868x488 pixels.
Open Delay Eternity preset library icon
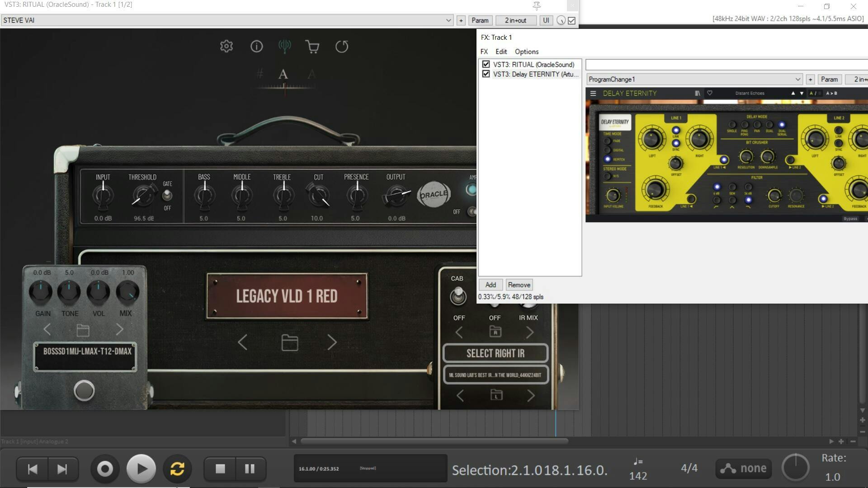pyautogui.click(x=698, y=93)
